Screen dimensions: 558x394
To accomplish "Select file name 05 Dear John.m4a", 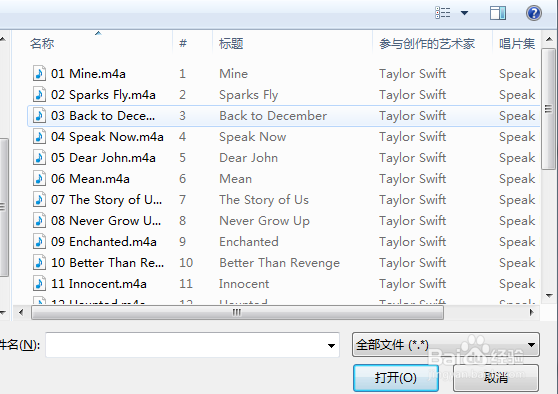I will [x=103, y=158].
